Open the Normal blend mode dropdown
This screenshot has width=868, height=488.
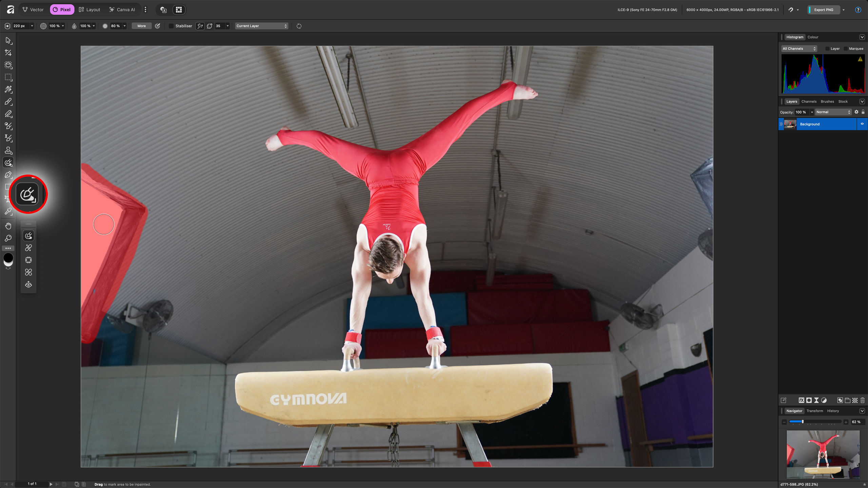coord(833,112)
